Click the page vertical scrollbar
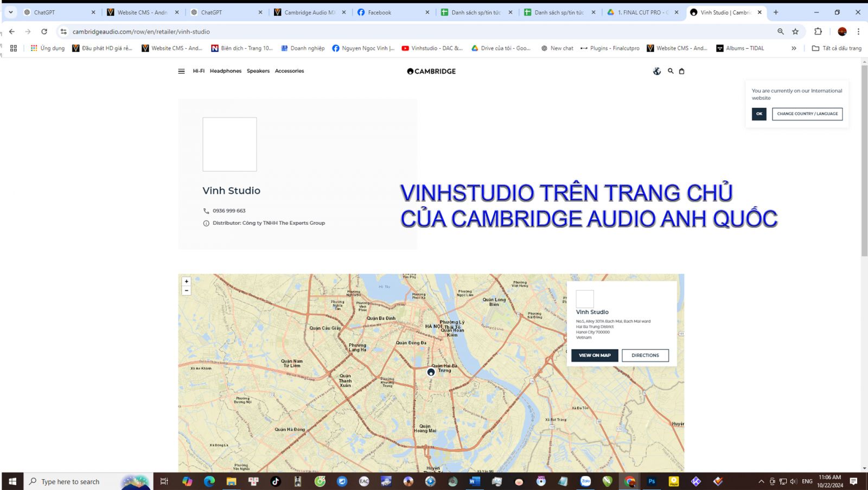This screenshot has height=490, width=868. click(864, 161)
